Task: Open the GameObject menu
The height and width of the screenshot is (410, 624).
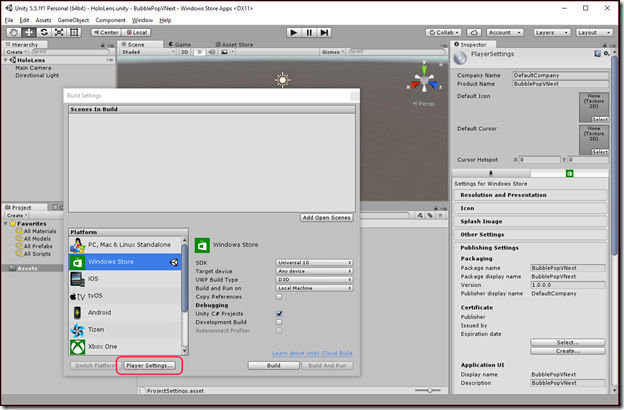Action: [x=73, y=20]
